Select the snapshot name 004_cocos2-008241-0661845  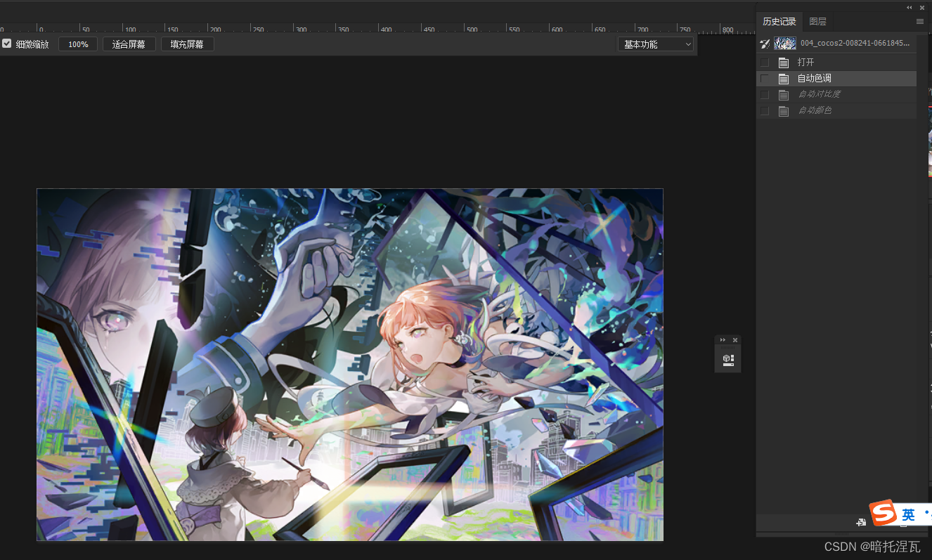pyautogui.click(x=855, y=44)
